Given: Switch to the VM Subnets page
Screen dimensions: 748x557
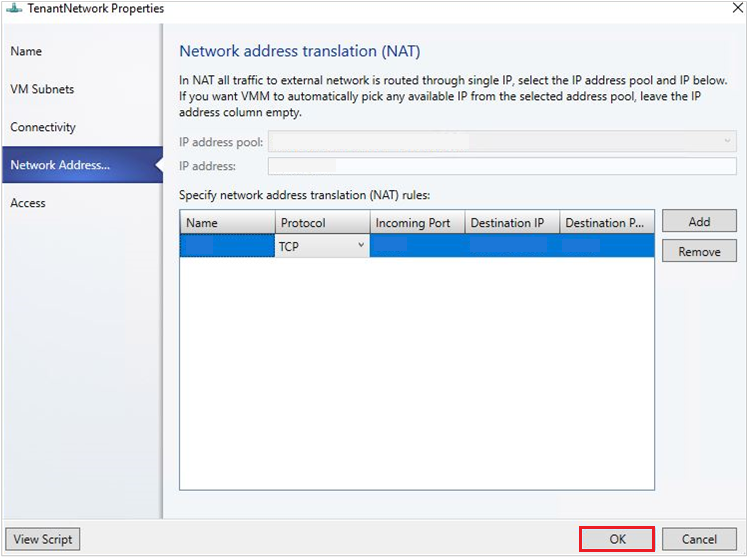Looking at the screenshot, I should (x=42, y=89).
